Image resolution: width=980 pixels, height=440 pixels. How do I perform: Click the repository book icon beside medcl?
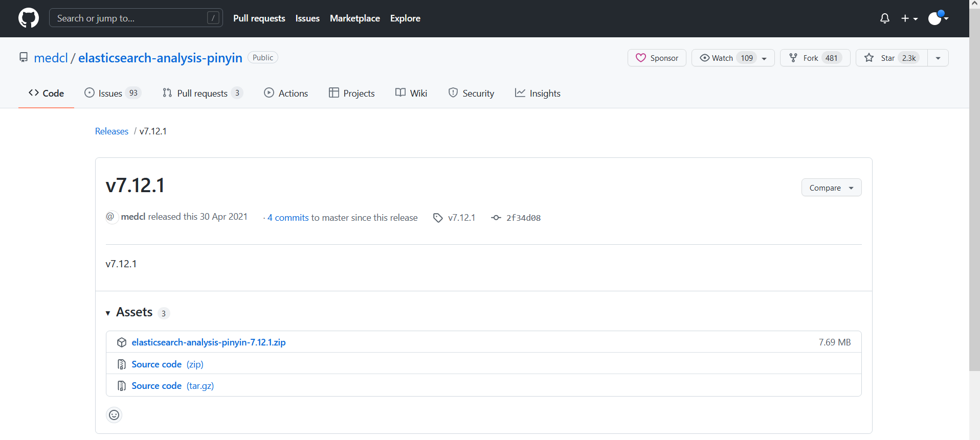[24, 57]
